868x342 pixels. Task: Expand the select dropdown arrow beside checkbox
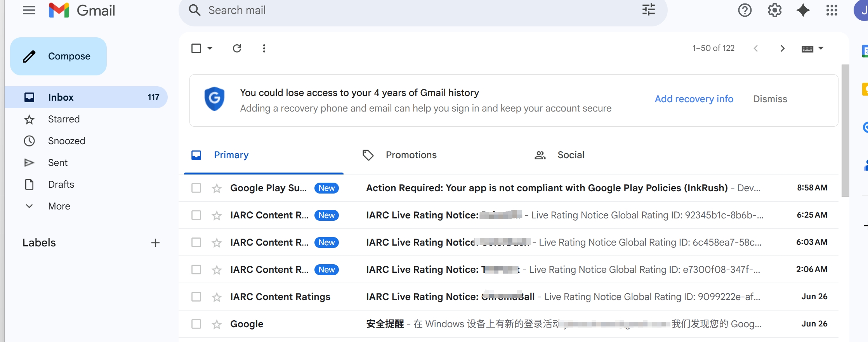[x=210, y=48]
